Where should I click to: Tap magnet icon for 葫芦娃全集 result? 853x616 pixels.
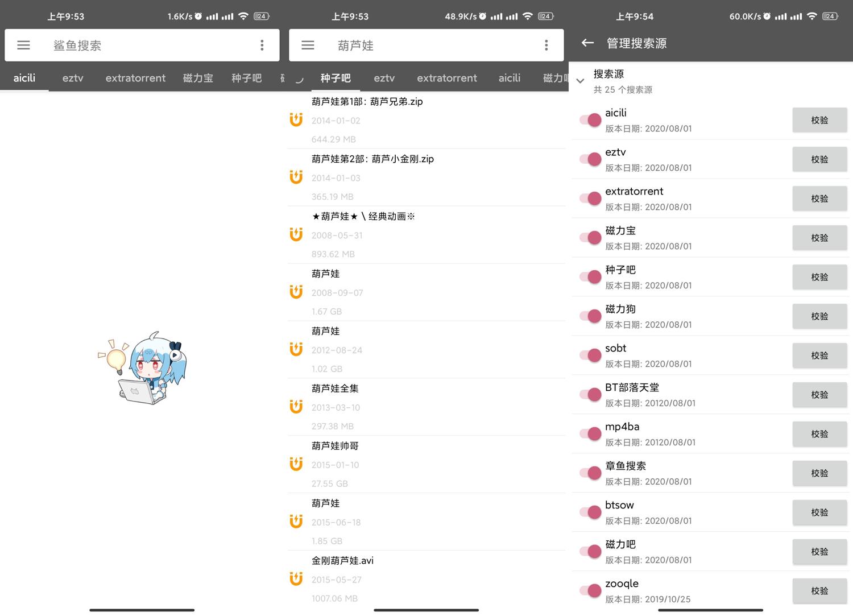(x=296, y=407)
